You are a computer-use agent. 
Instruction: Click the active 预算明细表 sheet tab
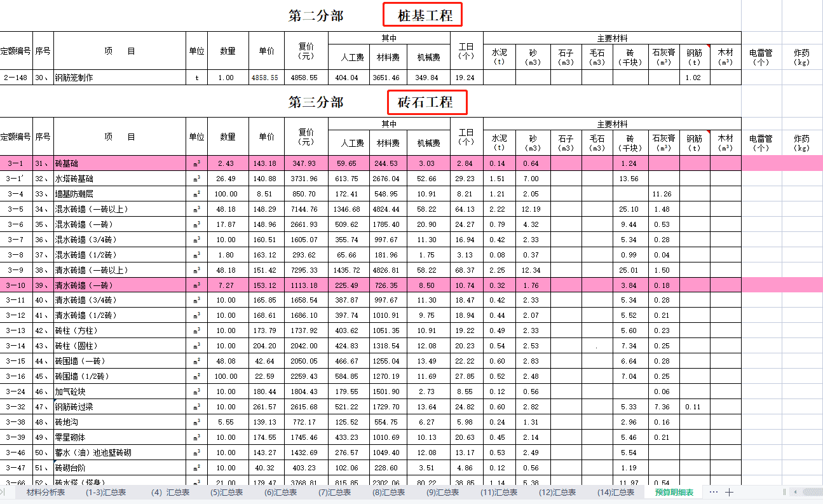(x=674, y=493)
